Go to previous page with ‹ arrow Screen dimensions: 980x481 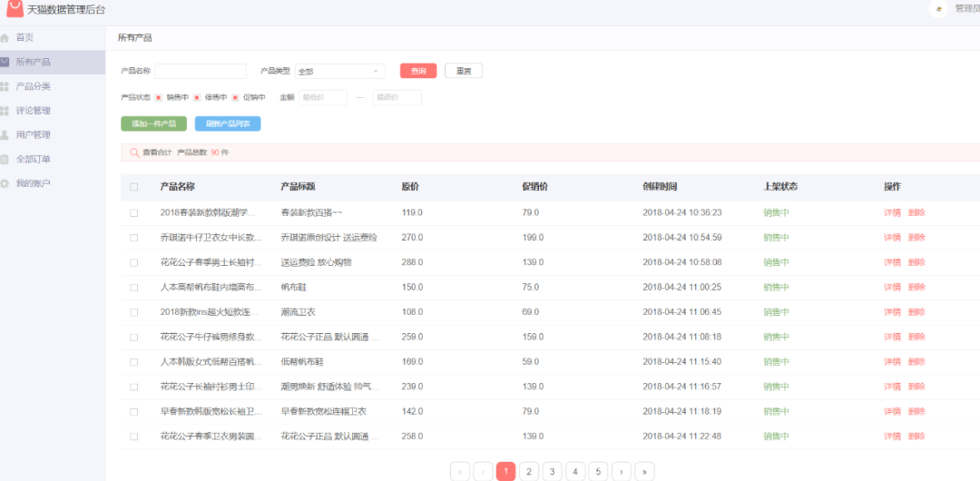pos(483,472)
